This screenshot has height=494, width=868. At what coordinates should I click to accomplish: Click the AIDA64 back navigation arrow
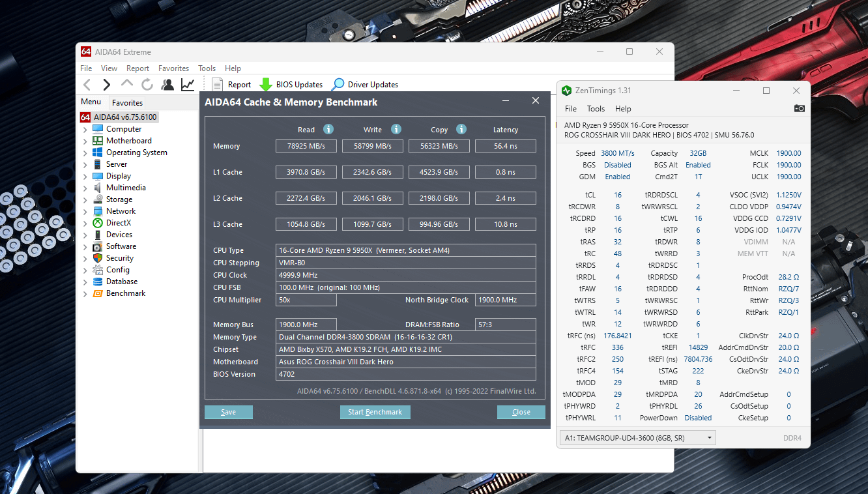87,84
